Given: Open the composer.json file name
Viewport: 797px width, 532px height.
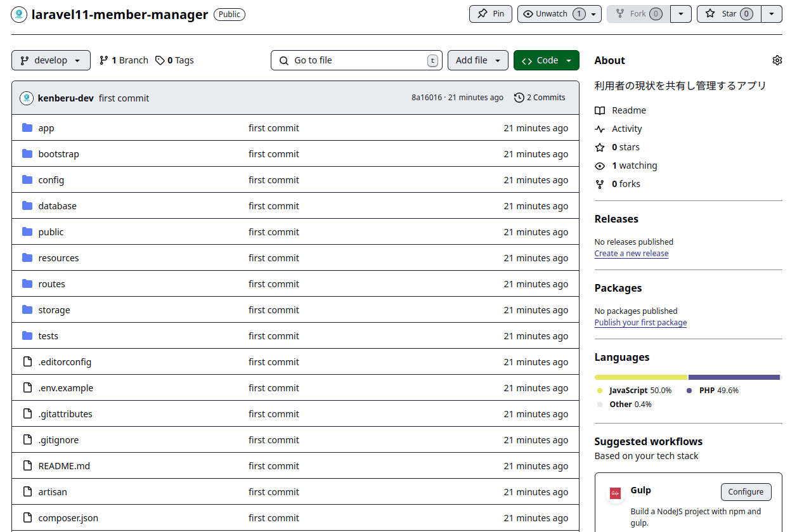Looking at the screenshot, I should (68, 517).
